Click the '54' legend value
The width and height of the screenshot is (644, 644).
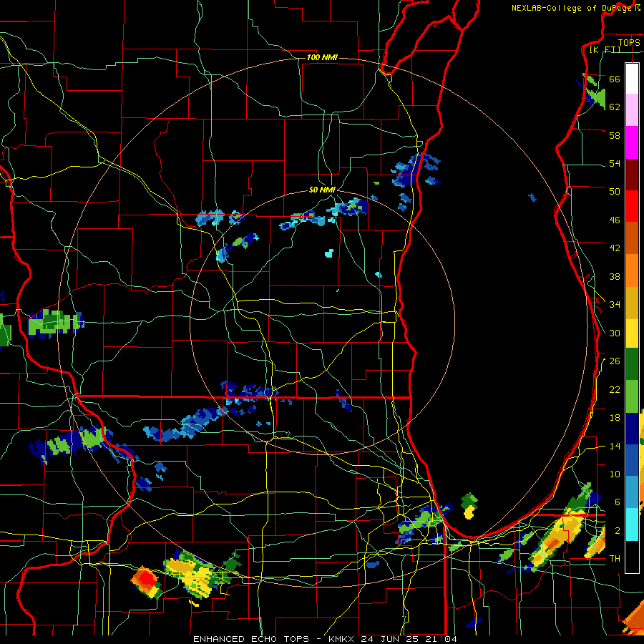coord(615,163)
